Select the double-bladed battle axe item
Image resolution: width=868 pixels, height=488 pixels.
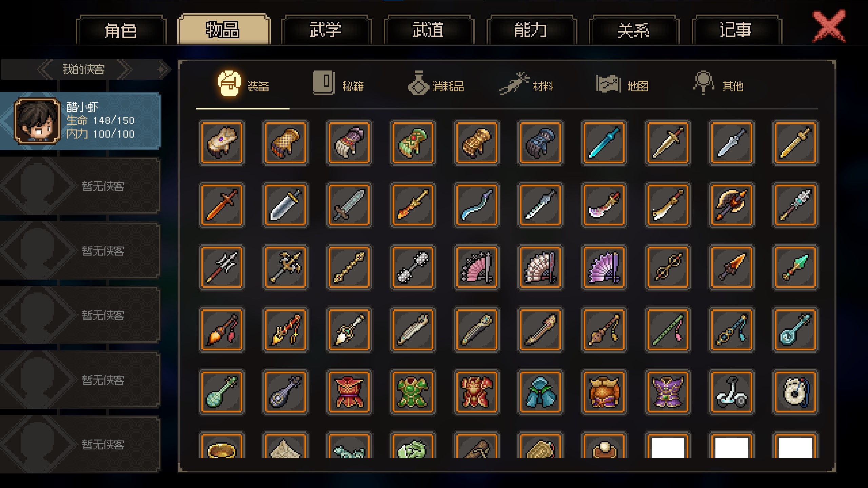click(731, 205)
